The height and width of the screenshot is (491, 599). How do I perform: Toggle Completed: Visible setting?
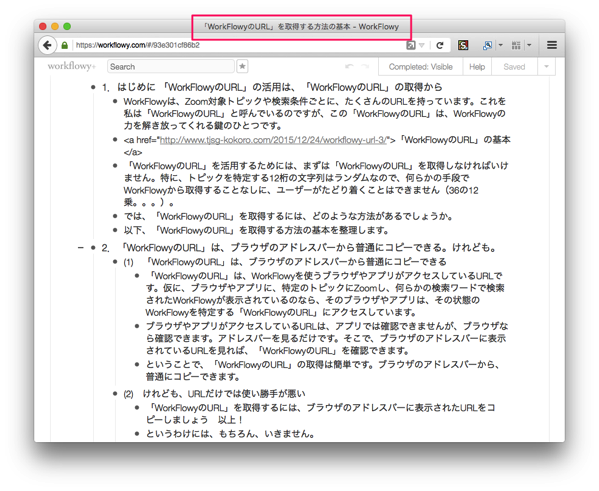point(421,67)
